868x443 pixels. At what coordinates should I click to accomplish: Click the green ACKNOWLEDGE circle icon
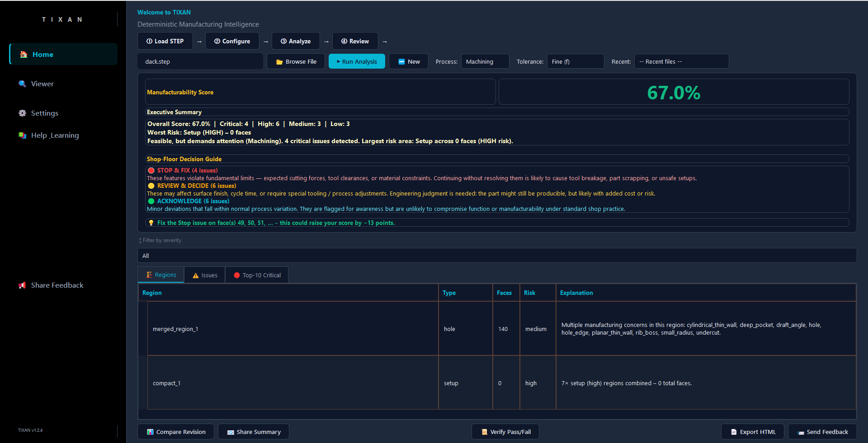click(x=151, y=201)
